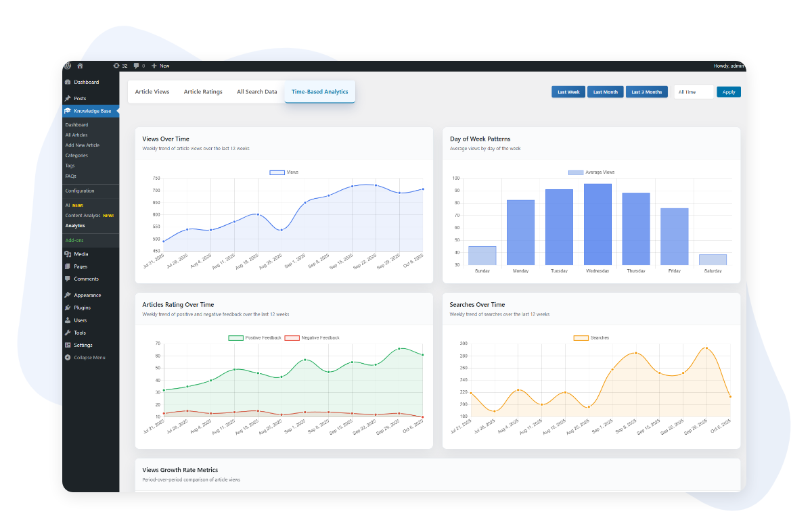The width and height of the screenshot is (812, 524).
Task: Toggle Views series via its legend box
Action: [x=277, y=172]
